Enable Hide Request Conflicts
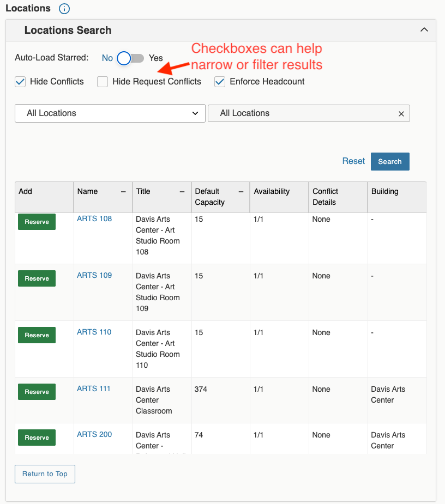Viewport: 445px width, 504px height. point(103,81)
